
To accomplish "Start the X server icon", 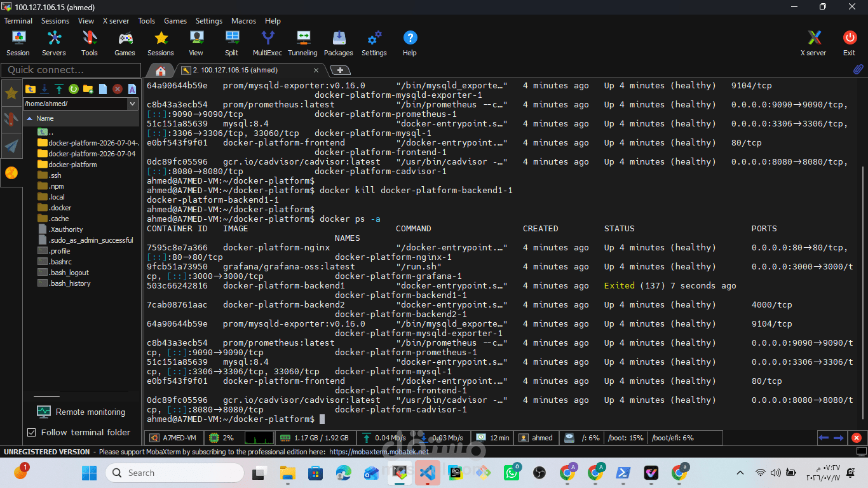I will point(814,43).
